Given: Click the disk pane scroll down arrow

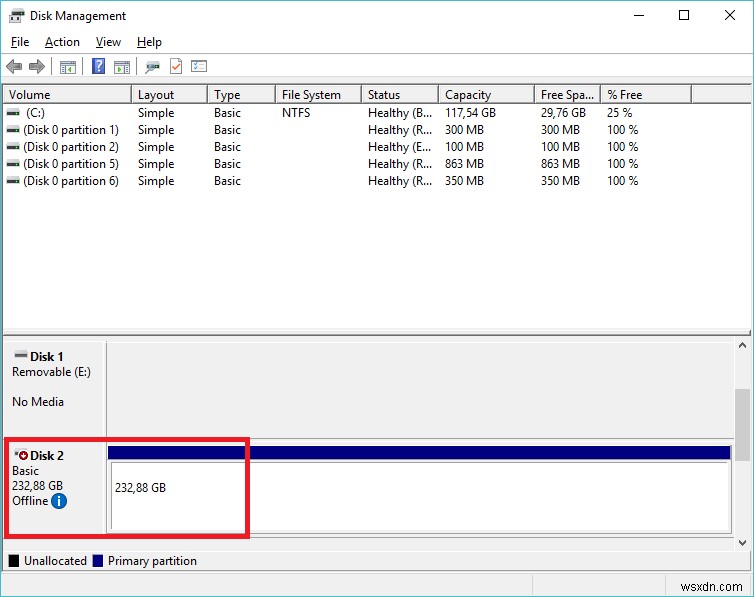Looking at the screenshot, I should (x=742, y=543).
